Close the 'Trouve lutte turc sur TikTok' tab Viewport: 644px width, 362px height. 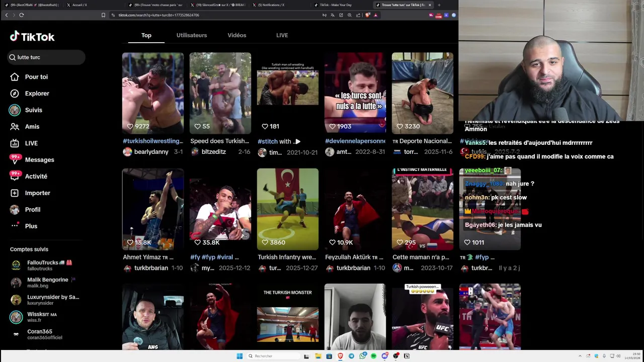[x=430, y=5]
